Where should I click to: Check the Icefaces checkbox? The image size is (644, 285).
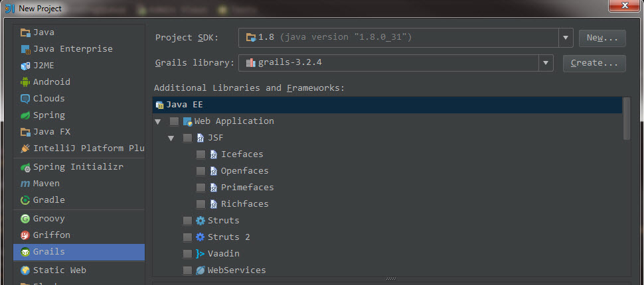point(201,154)
